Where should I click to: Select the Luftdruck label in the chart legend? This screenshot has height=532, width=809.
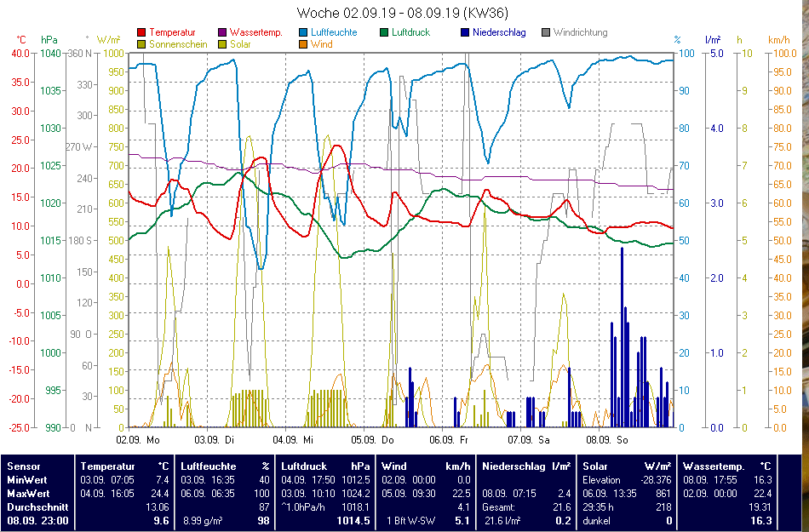410,32
